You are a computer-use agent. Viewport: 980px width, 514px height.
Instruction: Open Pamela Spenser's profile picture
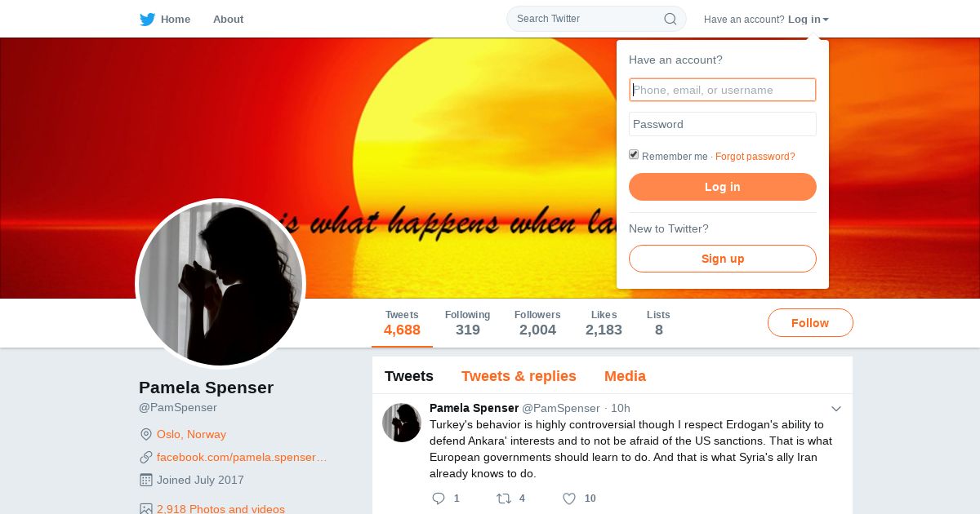click(x=220, y=284)
